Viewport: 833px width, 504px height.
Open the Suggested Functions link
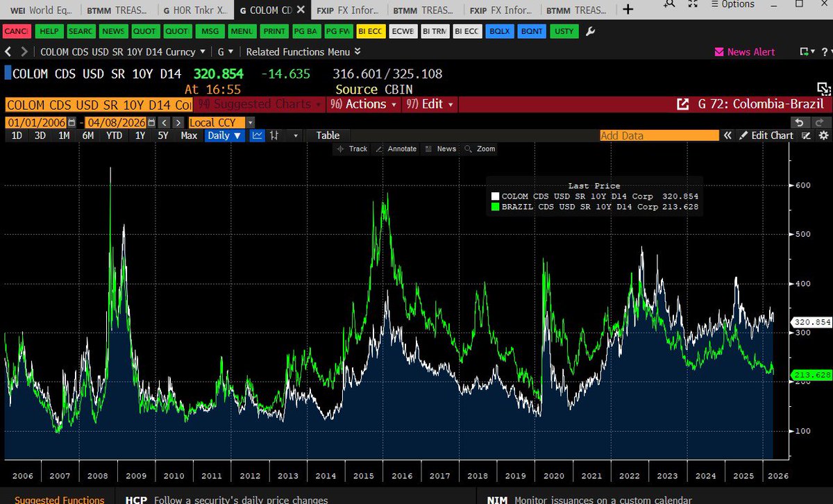click(x=60, y=499)
